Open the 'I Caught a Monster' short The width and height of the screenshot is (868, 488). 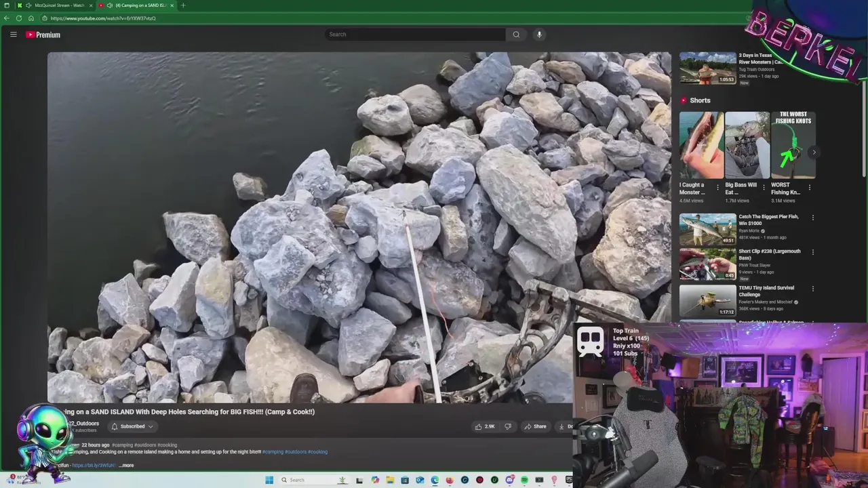tap(701, 145)
